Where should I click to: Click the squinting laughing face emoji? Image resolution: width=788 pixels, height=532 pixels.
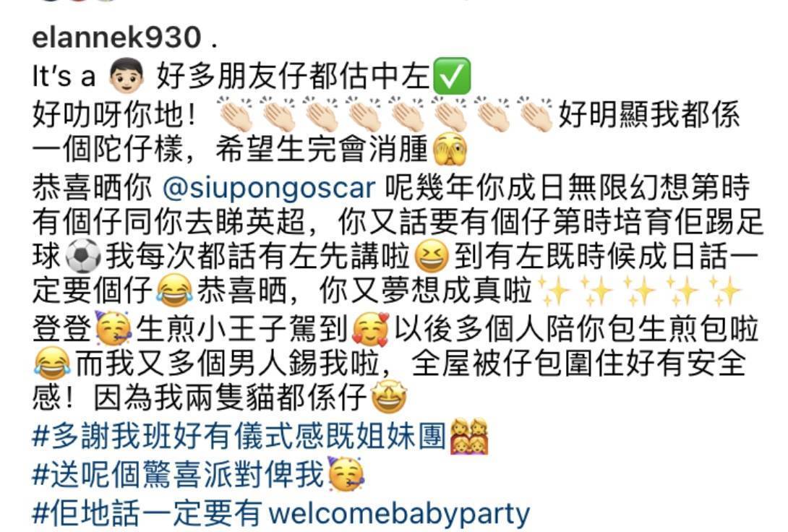tap(431, 256)
